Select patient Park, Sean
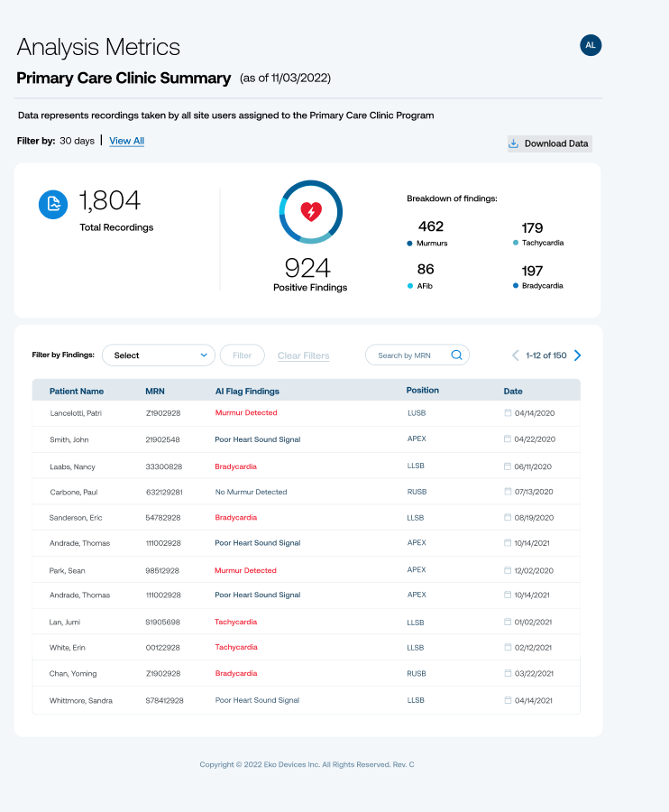669x812 pixels. [x=68, y=571]
